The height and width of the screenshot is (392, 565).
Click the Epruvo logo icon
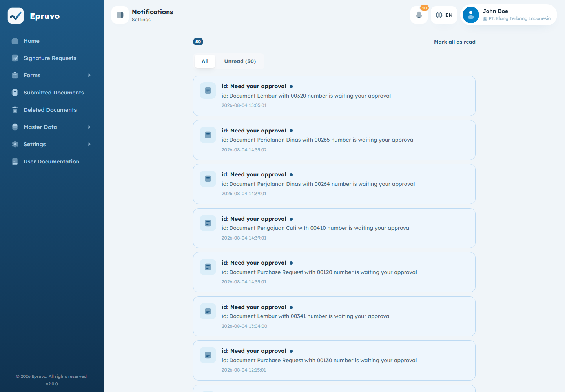point(16,16)
